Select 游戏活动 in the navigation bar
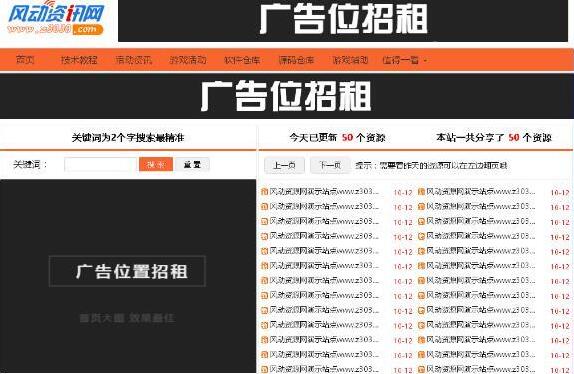The height and width of the screenshot is (374, 574). tap(188, 60)
